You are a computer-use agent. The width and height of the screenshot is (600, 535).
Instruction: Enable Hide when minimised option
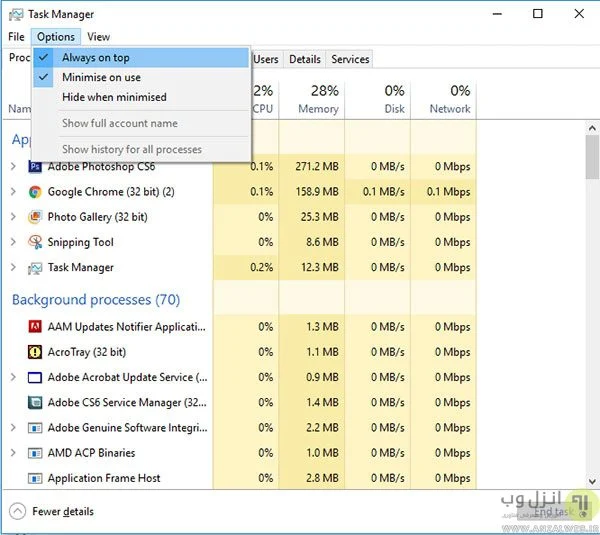[x=114, y=97]
